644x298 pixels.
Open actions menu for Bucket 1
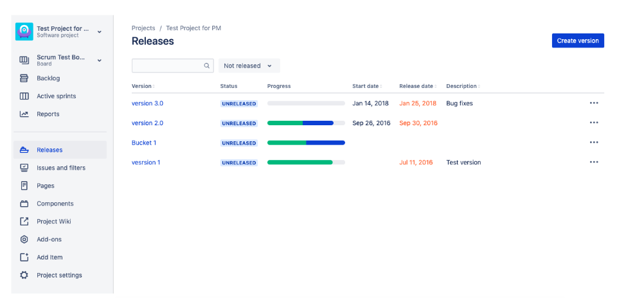coord(594,143)
